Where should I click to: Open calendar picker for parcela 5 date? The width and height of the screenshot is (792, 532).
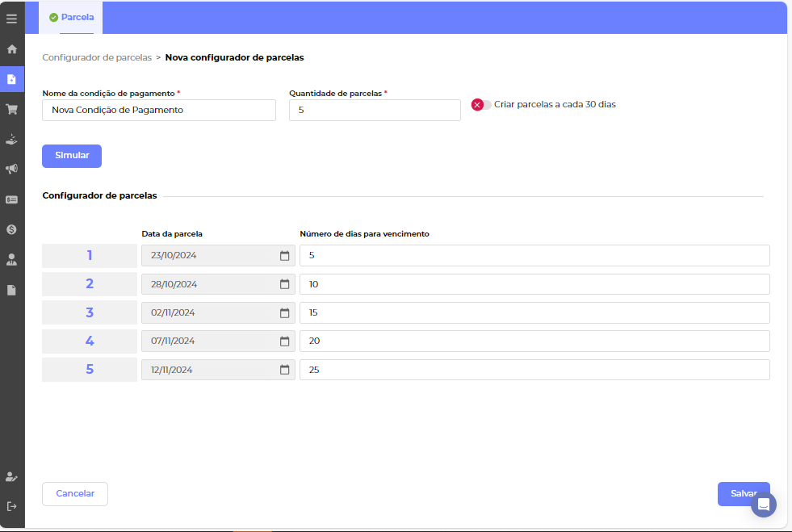click(x=284, y=370)
